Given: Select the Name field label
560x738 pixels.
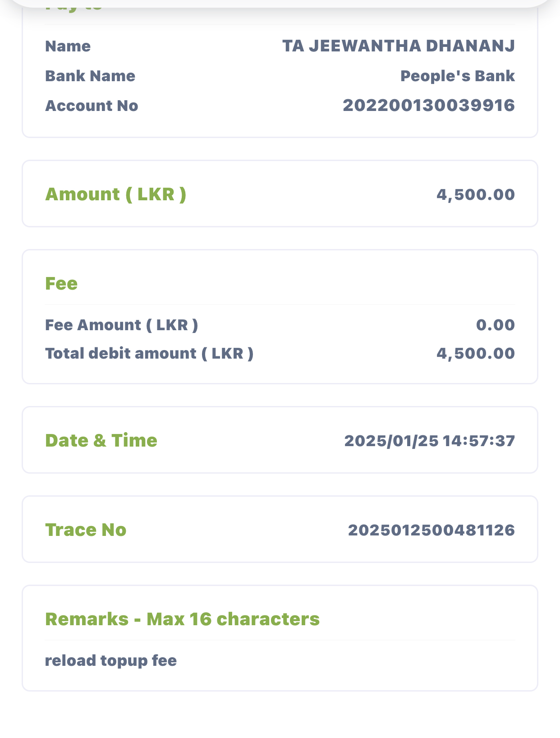Looking at the screenshot, I should point(68,46).
